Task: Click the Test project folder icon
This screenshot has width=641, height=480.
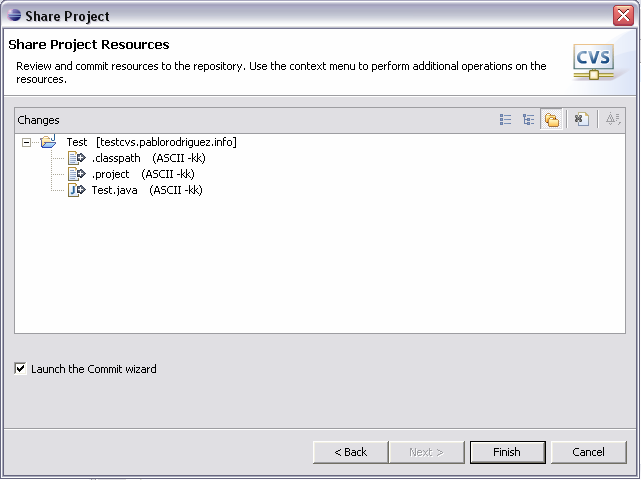Action: coord(49,141)
